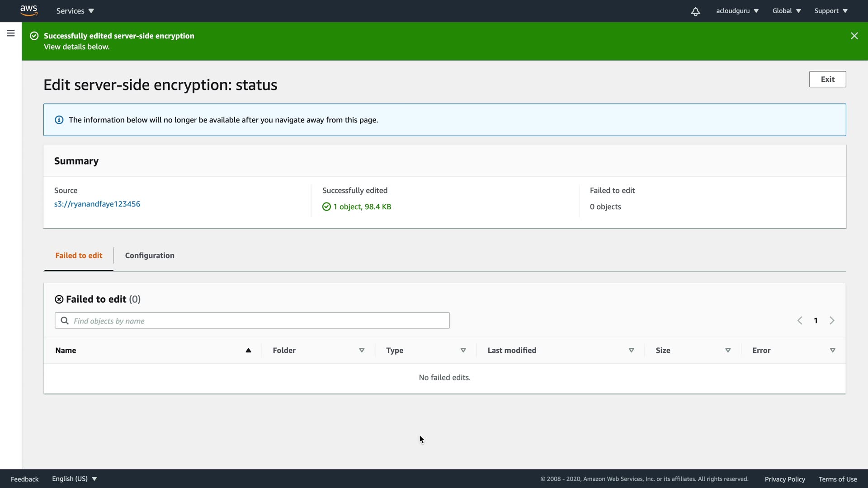
Task: Open the acloudguru account dropdown
Action: pos(737,11)
